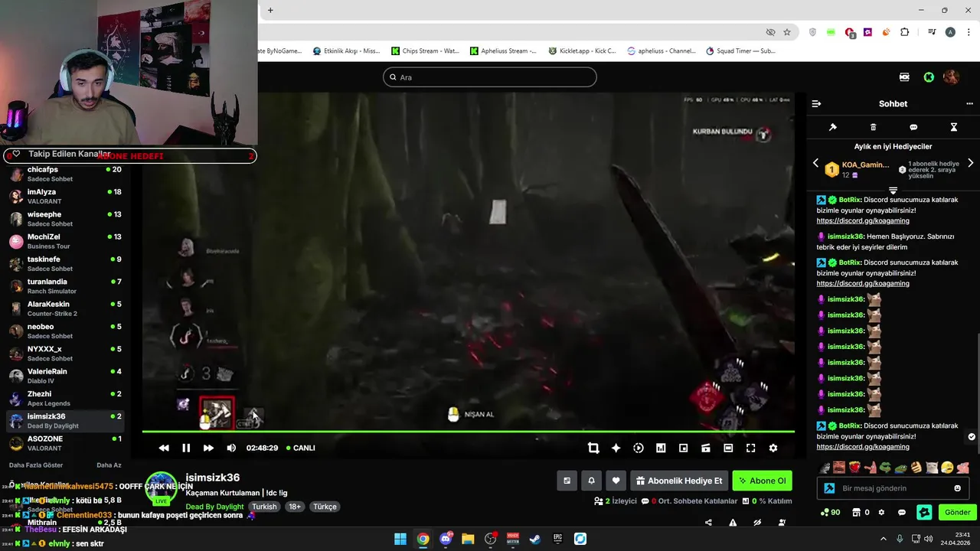980x551 pixels.
Task: Click the green stream progress bar
Action: (x=468, y=432)
